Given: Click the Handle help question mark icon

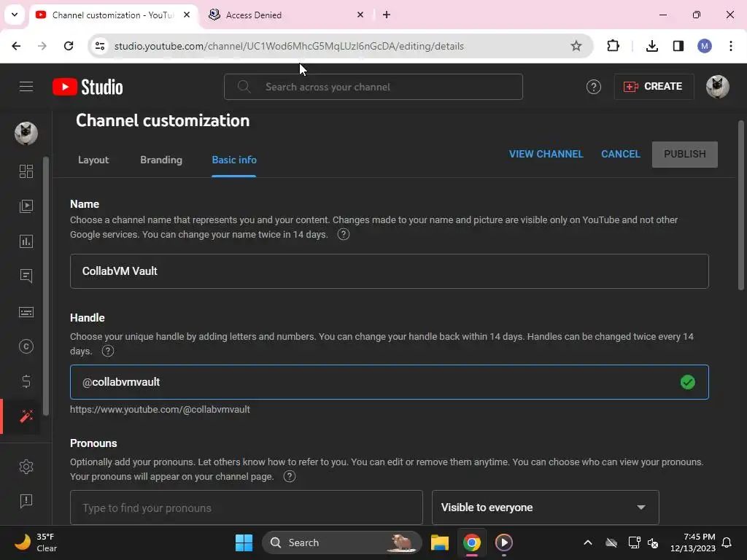Looking at the screenshot, I should pos(108,351).
